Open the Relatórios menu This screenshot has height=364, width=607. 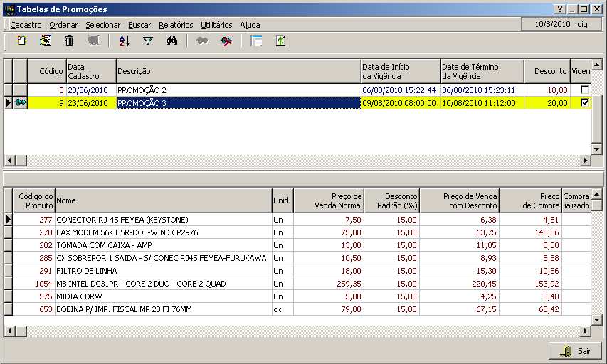coord(176,25)
